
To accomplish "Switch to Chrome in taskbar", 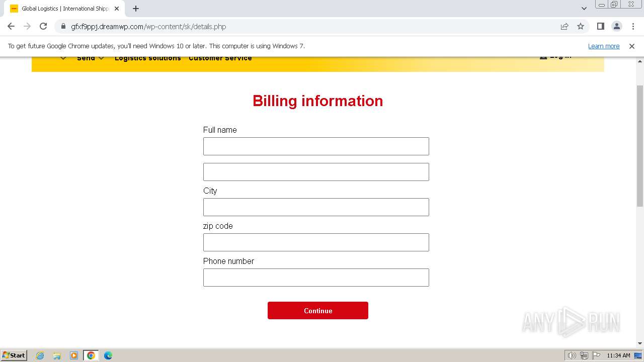I will click(91, 355).
